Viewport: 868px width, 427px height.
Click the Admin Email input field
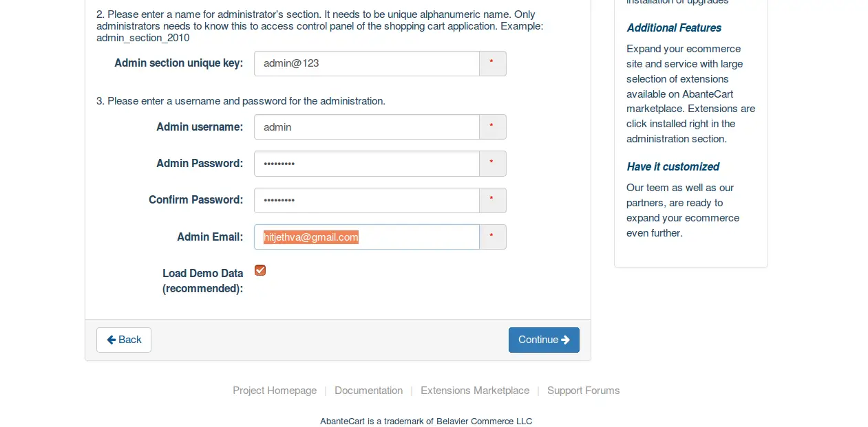[x=367, y=237]
